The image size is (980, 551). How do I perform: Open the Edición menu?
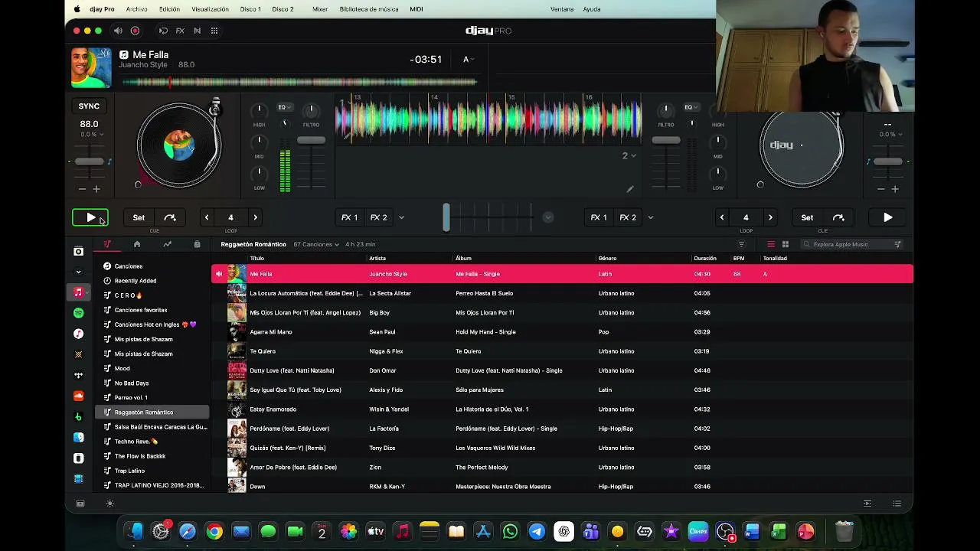[169, 9]
